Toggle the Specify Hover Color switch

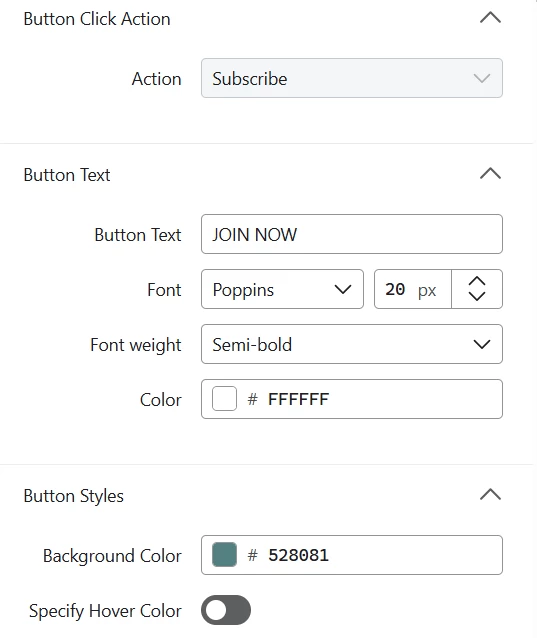[x=226, y=610]
